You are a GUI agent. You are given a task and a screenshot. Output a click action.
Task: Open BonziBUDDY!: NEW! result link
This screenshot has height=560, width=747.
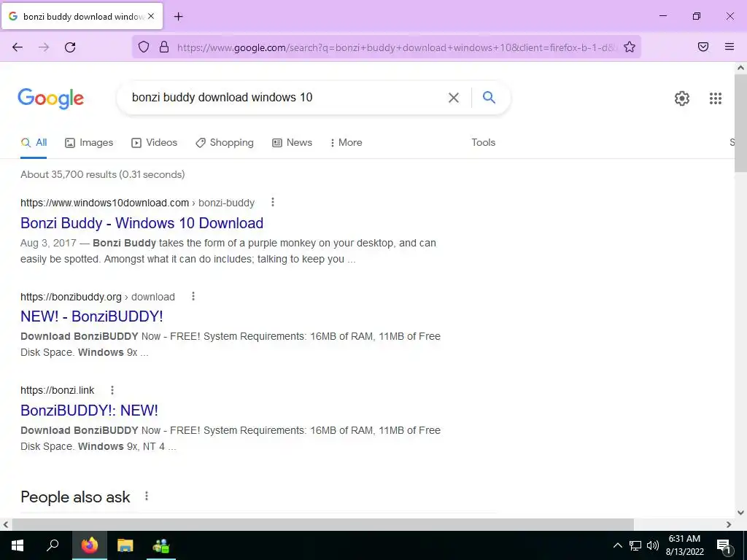[89, 410]
